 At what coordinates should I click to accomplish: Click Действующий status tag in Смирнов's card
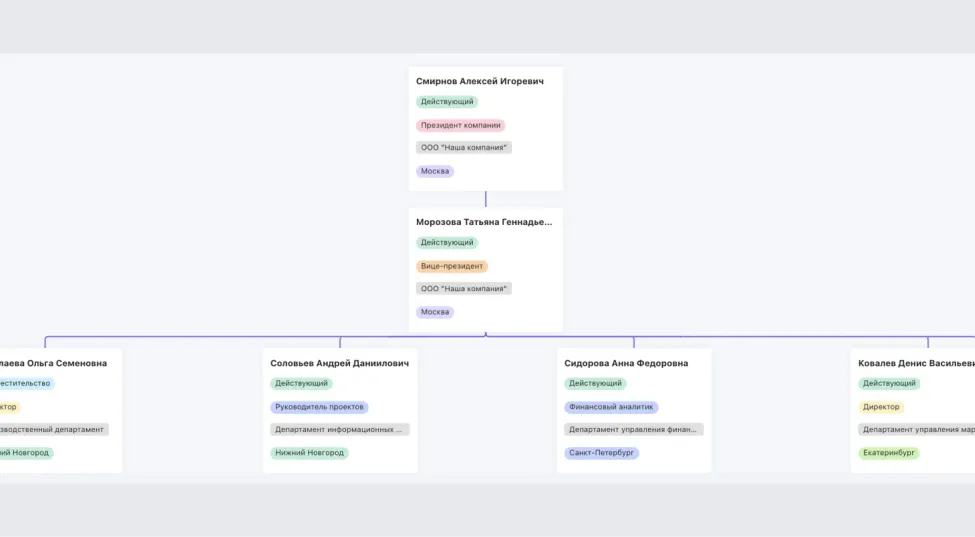447,102
